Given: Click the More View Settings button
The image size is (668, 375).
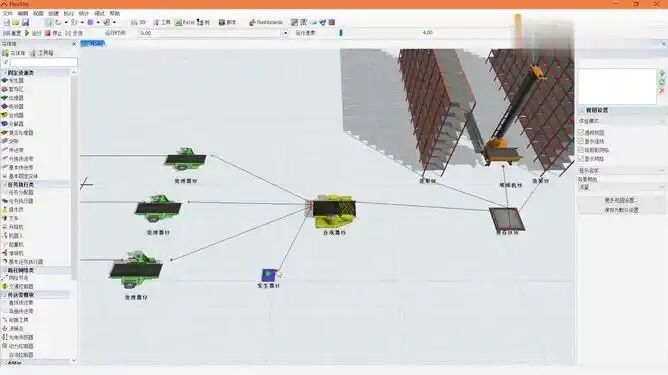Looking at the screenshot, I should [x=621, y=200].
